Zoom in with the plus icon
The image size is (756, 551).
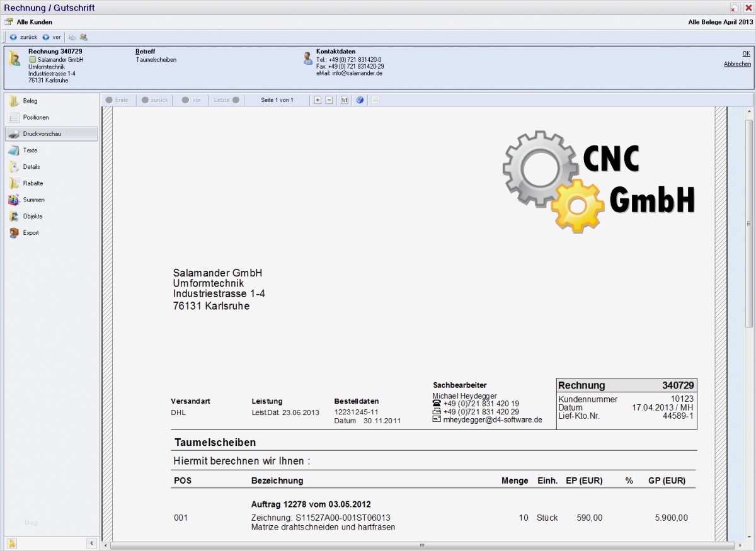point(318,99)
